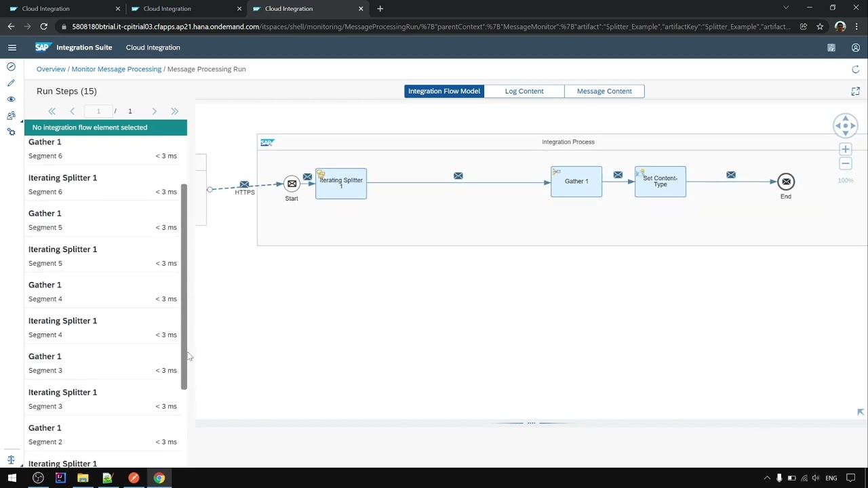Go to last page of run steps

175,111
